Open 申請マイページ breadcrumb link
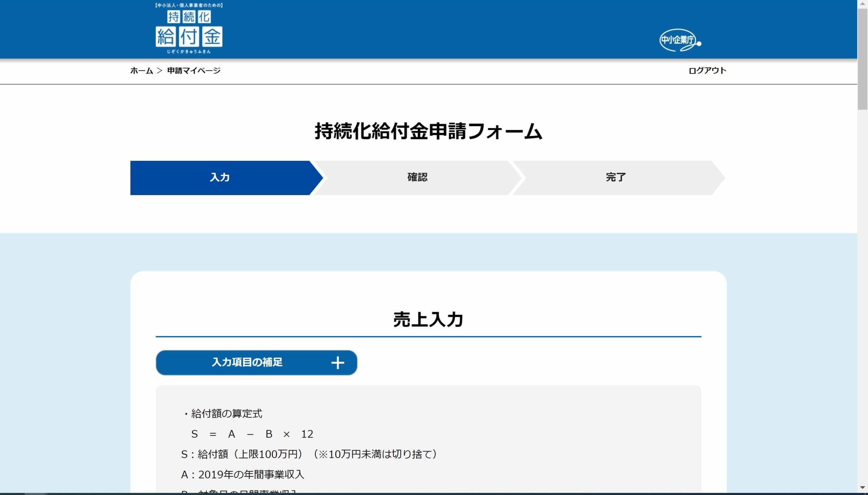868x495 pixels. [194, 71]
